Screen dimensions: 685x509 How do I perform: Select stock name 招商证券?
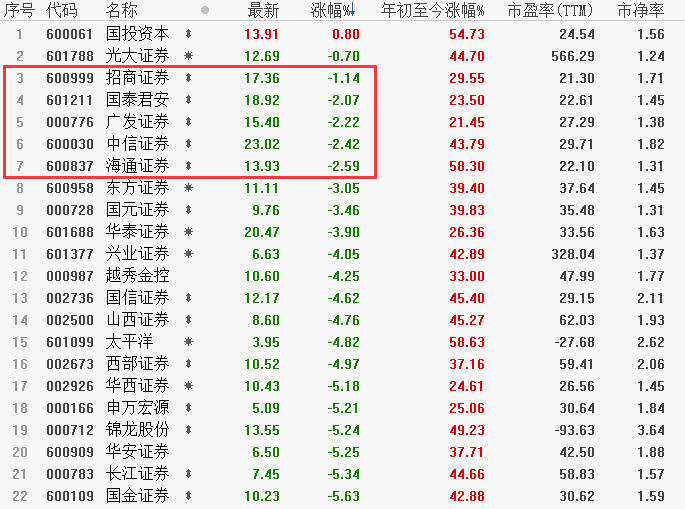pos(137,78)
